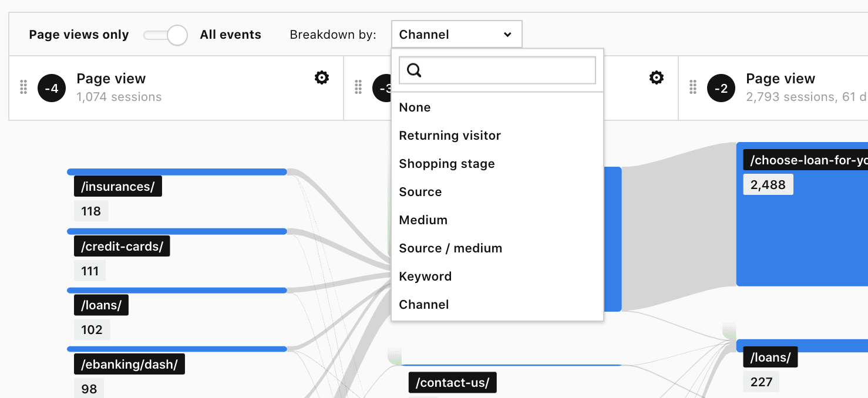This screenshot has width=868, height=398.
Task: Click the drag handle of step -3
Action: (358, 87)
